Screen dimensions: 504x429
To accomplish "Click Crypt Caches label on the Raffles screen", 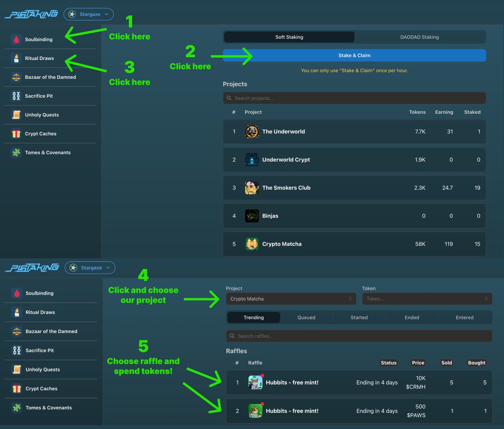I will (x=42, y=389).
